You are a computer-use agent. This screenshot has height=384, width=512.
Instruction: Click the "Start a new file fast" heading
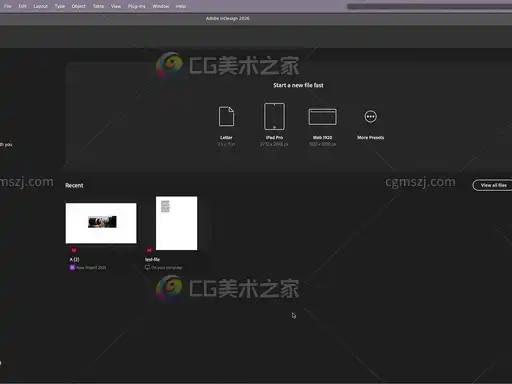[298, 85]
